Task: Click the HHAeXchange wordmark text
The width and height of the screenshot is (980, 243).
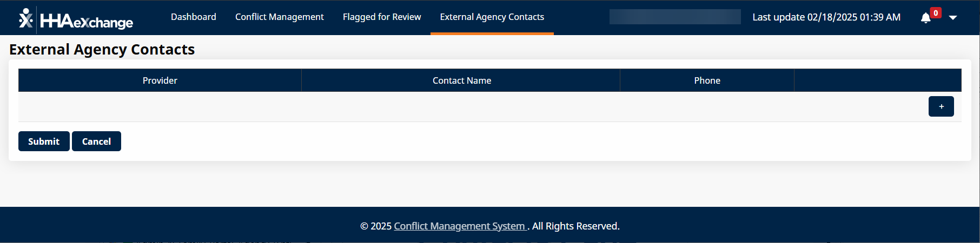Action: coord(87,22)
